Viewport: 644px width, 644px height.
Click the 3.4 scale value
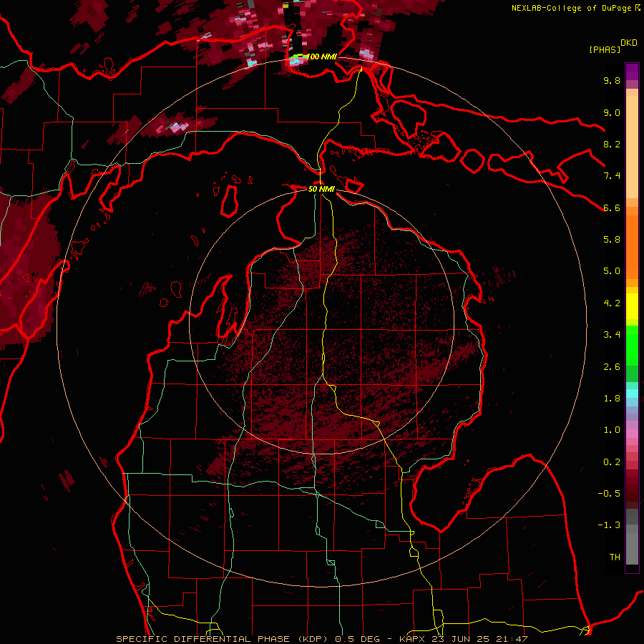point(612,335)
